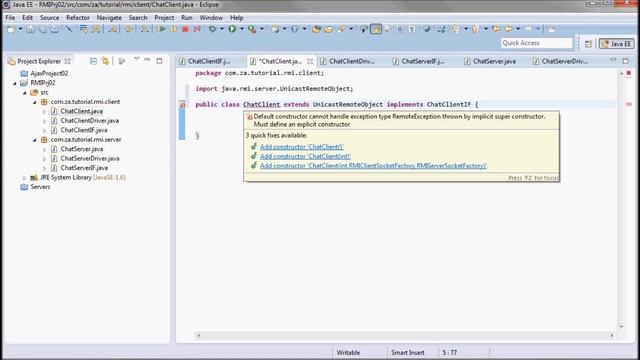Click the Print toolbar icon
The height and width of the screenshot is (360, 640).
tap(54, 29)
